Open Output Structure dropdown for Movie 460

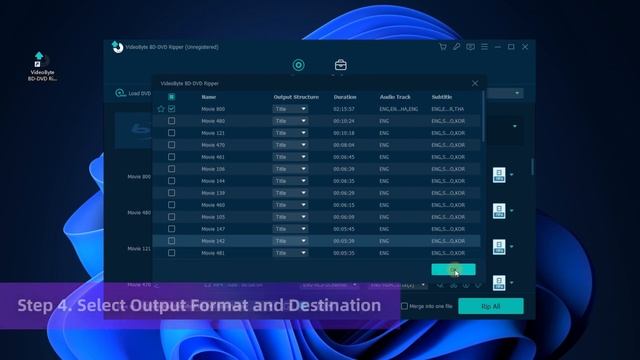290,205
